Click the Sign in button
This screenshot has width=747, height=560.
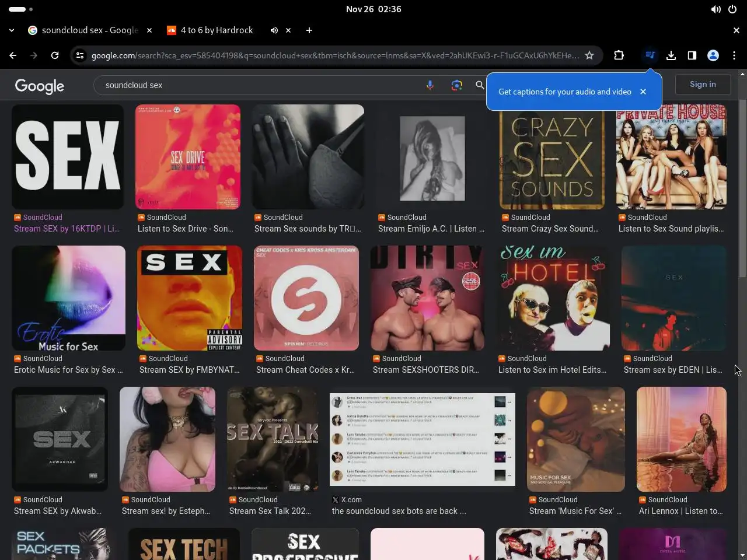(x=703, y=85)
